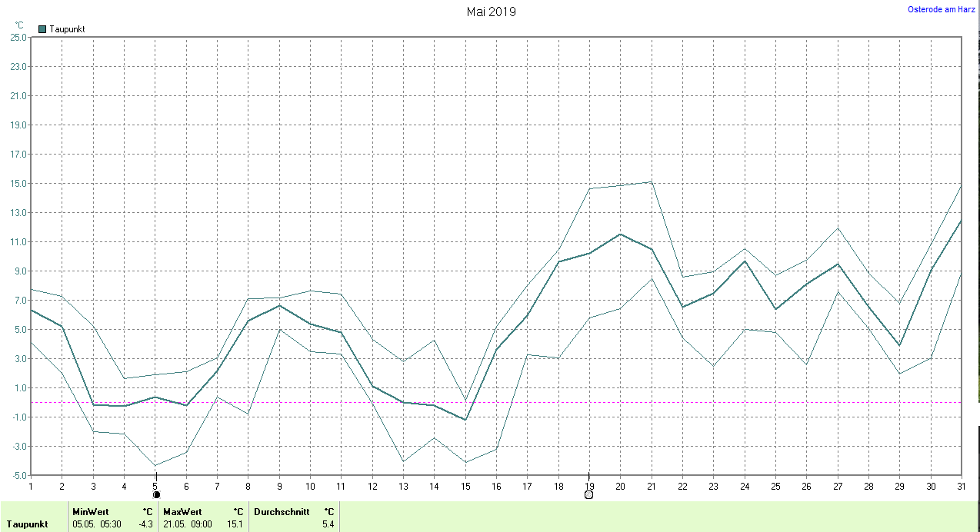
Task: Click day 15 on the x-axis
Action: click(465, 485)
